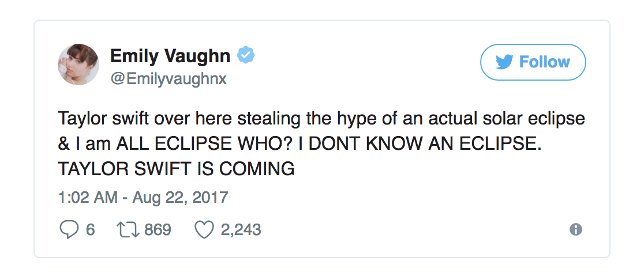
Task: Retweet using the retweet arrows icon
Action: (128, 230)
